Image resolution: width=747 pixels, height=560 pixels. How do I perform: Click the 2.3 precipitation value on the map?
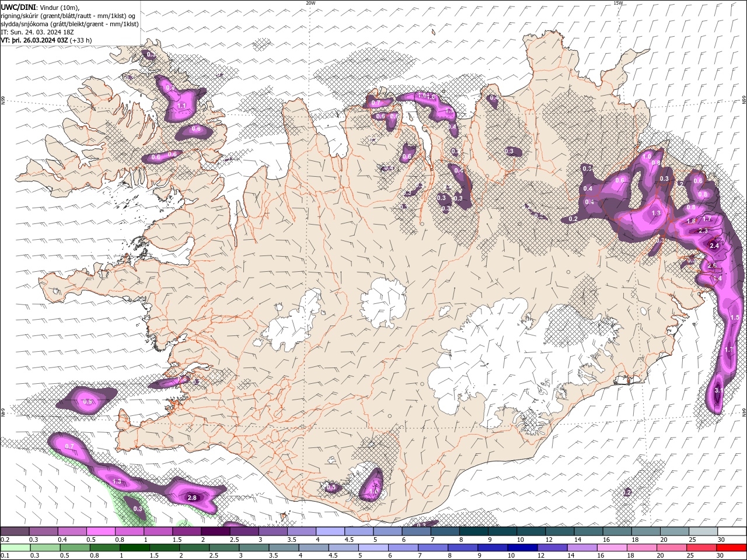coord(703,231)
